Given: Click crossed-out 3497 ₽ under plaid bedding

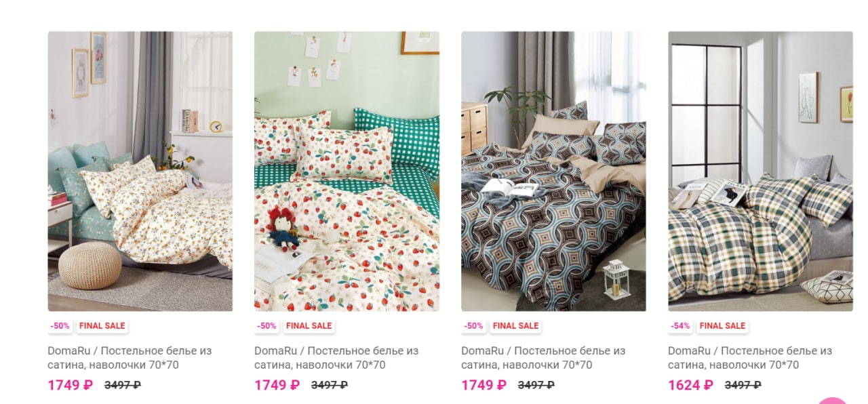Looking at the screenshot, I should [743, 385].
